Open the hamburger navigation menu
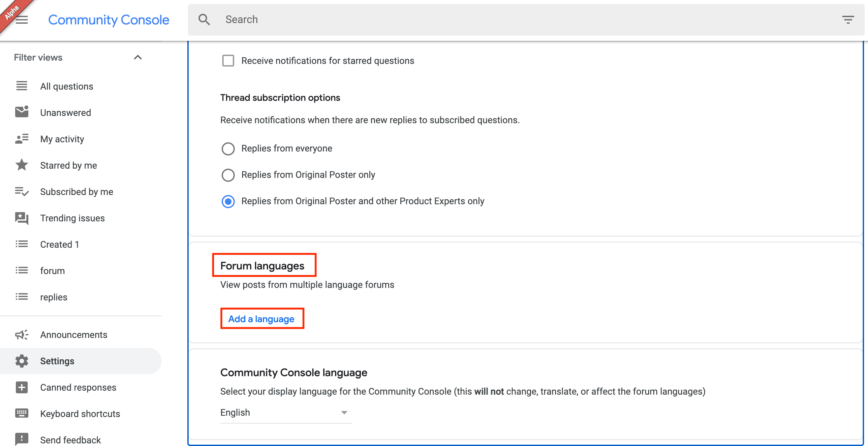Screen dimensions: 868x446 [x=22, y=19]
